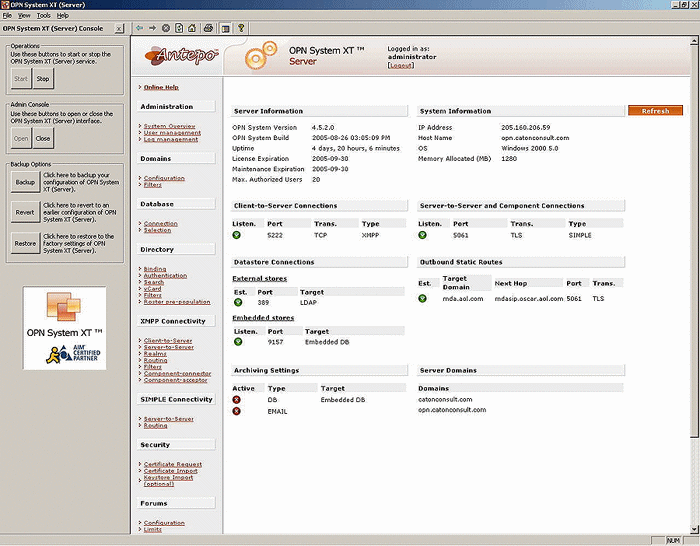Click the IP address 205.160.206.59 value

(525, 127)
